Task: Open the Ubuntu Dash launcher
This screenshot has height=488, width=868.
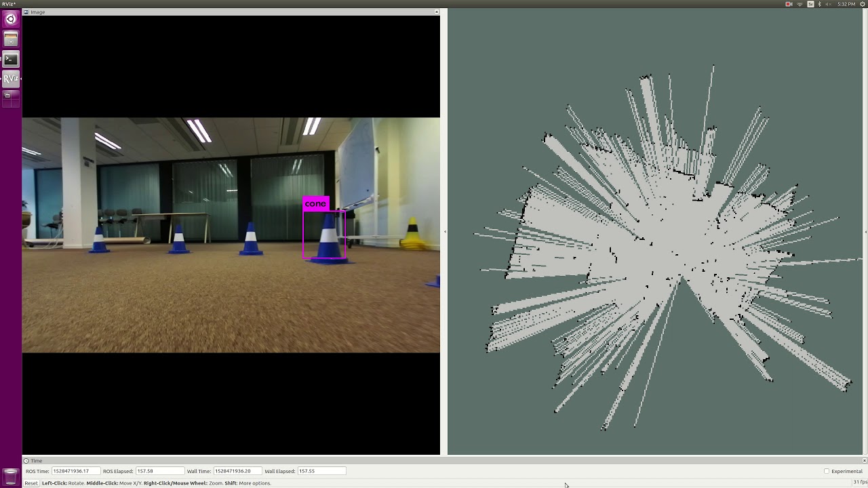Action: (x=10, y=19)
